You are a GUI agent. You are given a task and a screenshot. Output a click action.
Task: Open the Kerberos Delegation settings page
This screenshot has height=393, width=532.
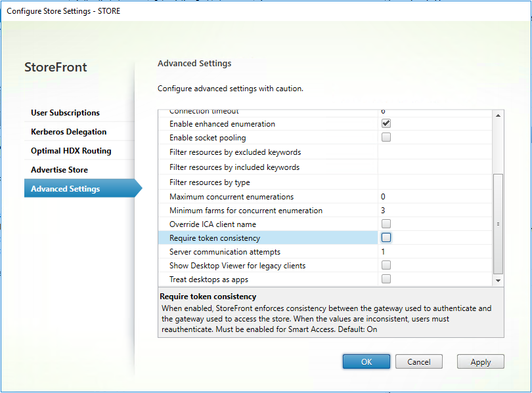[69, 131]
